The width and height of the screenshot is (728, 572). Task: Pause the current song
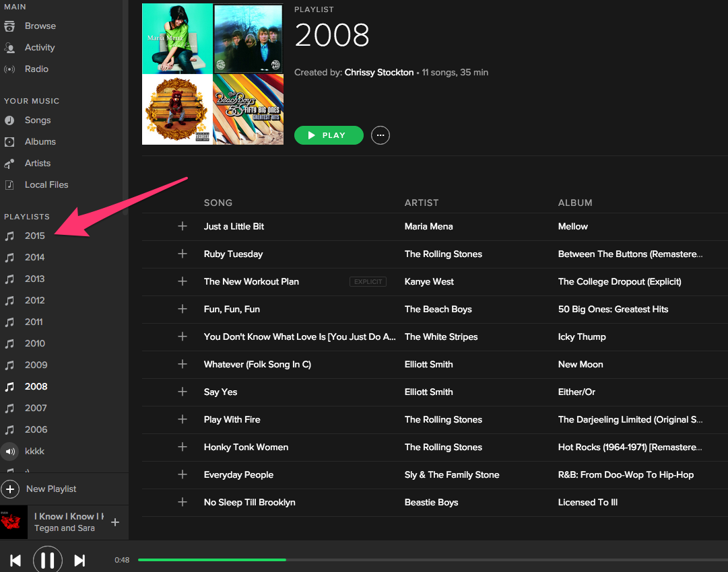[x=47, y=560]
